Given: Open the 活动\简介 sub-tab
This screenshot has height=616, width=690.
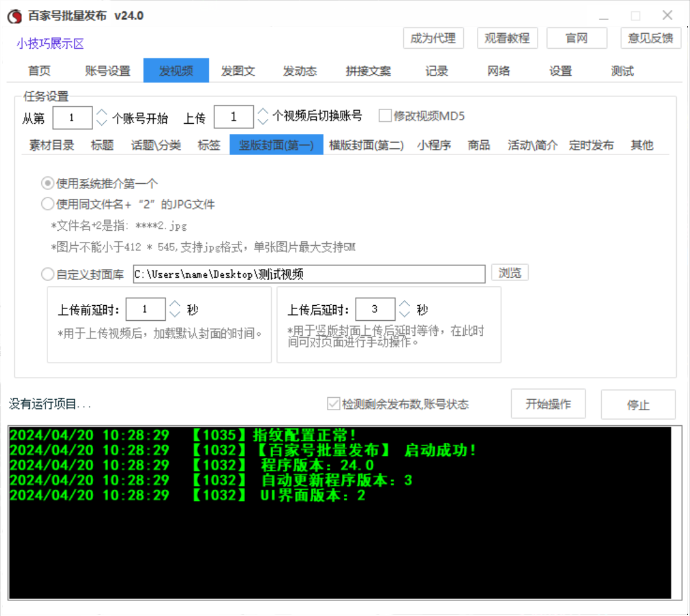Looking at the screenshot, I should pyautogui.click(x=532, y=145).
